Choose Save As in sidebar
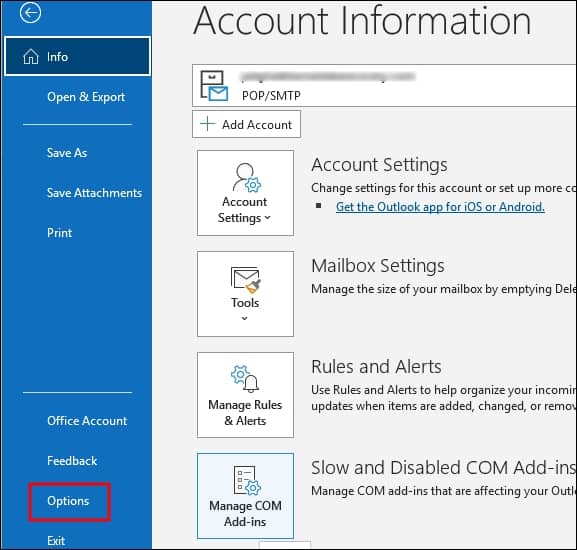This screenshot has width=577, height=550. tap(67, 153)
